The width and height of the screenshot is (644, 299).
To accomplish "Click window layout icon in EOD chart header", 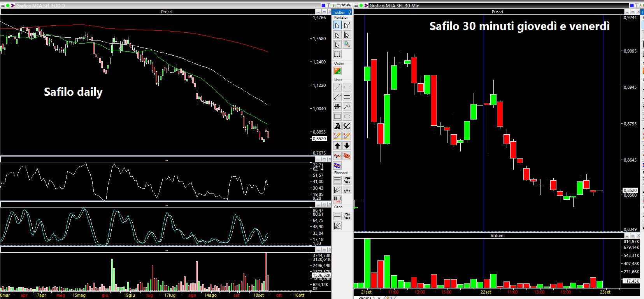I will 339,5.
